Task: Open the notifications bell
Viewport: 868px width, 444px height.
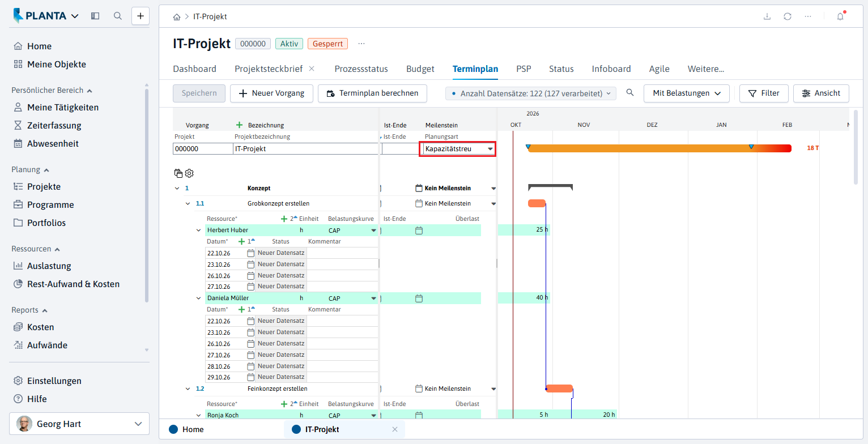Action: click(x=840, y=16)
